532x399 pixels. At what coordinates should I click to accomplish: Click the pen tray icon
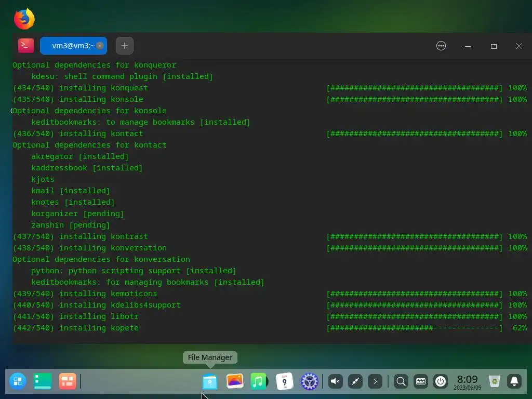355,381
